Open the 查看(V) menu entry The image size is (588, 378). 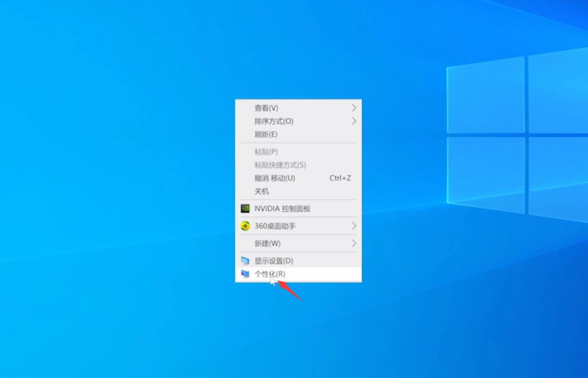point(298,108)
